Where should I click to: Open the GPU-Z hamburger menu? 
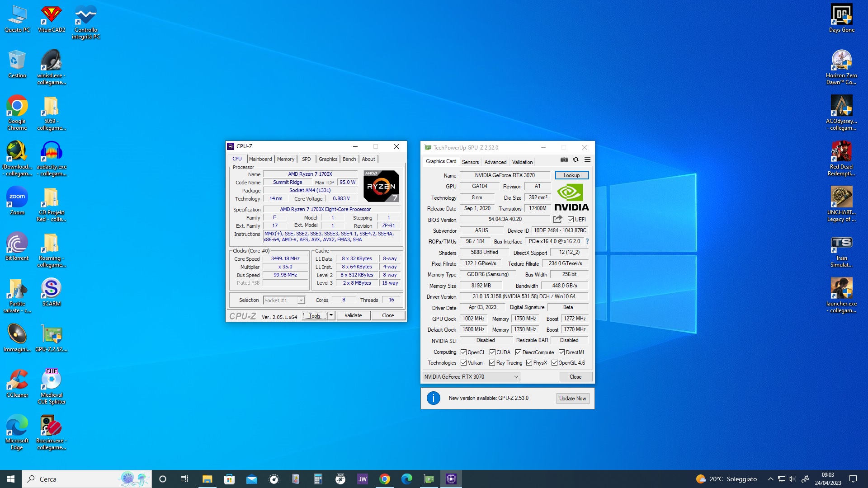(587, 160)
